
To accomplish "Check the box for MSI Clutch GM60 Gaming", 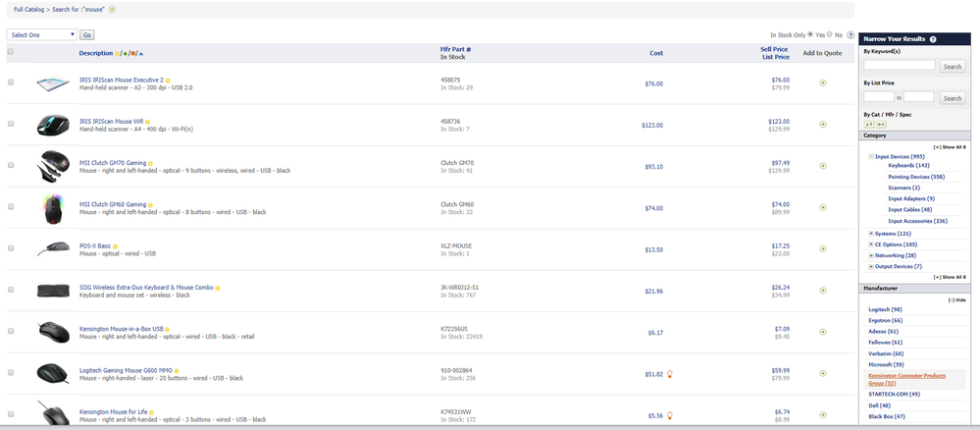I will [x=11, y=206].
